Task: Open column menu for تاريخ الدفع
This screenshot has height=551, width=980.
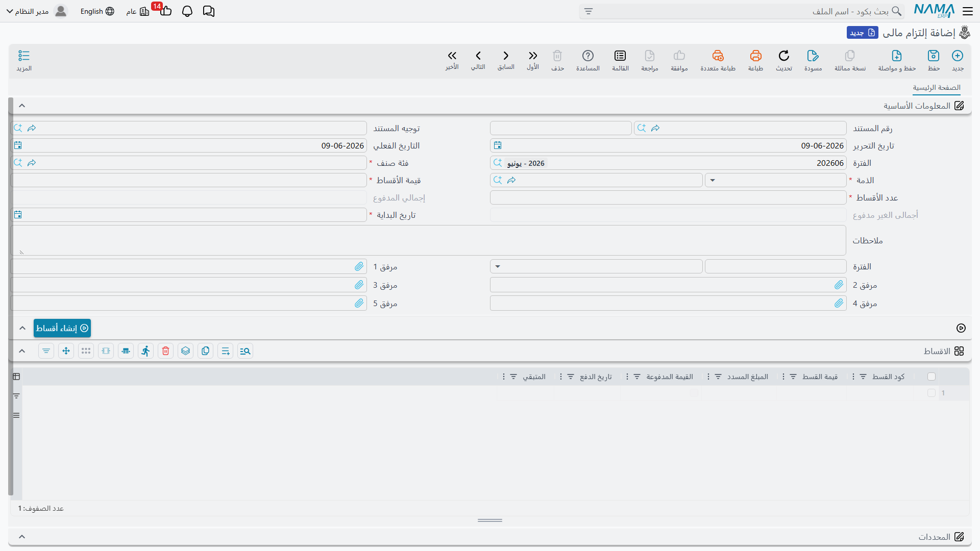Action: point(560,377)
